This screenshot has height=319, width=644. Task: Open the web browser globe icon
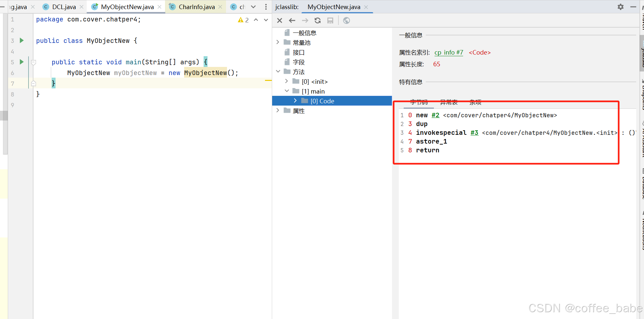tap(347, 20)
